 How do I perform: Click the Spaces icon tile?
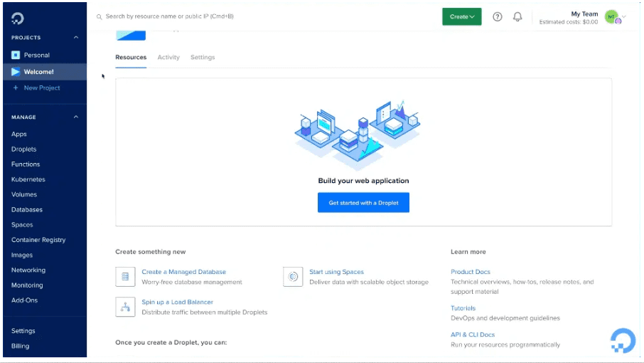click(293, 277)
